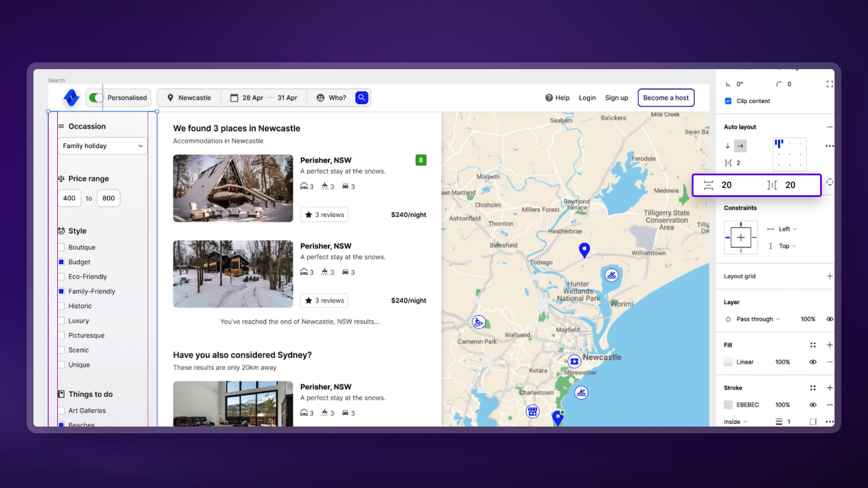Click independent padding icon beside padding fields
This screenshot has width=868, height=488.
pos(830,182)
